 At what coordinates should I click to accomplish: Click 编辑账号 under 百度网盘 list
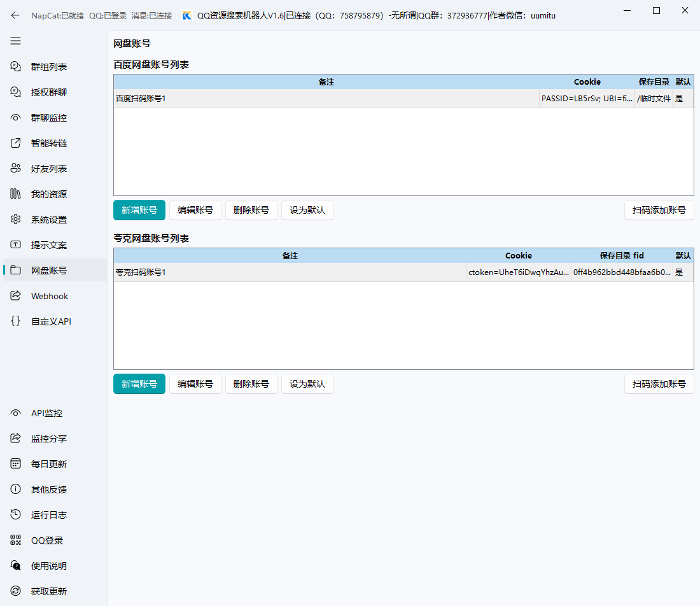click(x=195, y=210)
